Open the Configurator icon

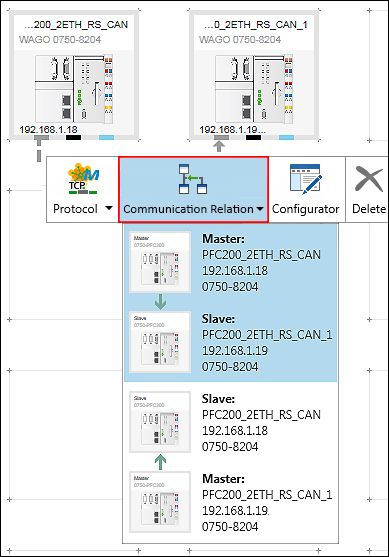pos(306,179)
